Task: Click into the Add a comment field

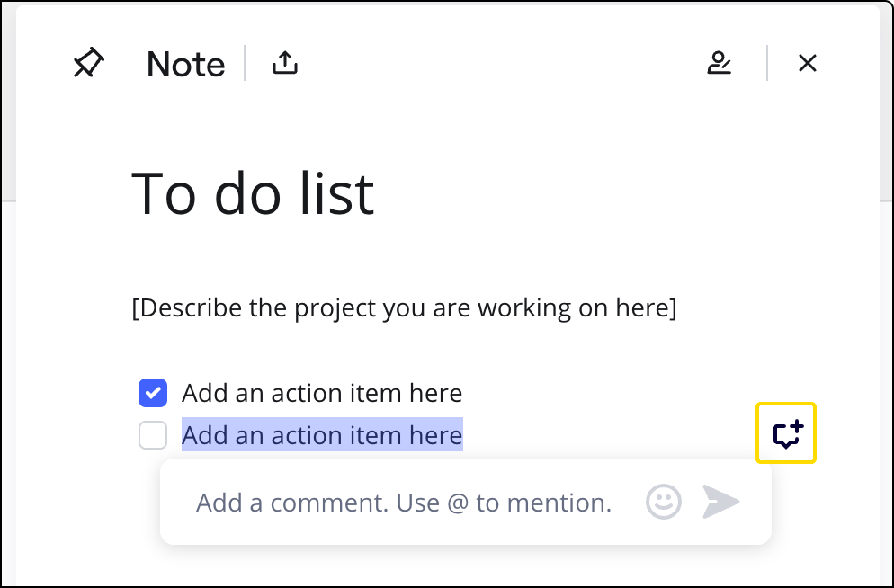Action: (404, 502)
